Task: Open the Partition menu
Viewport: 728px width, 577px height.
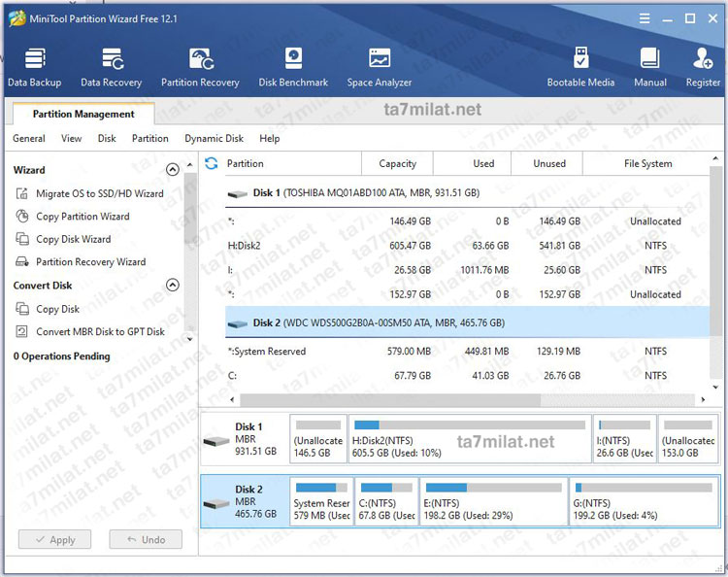Action: 149,139
